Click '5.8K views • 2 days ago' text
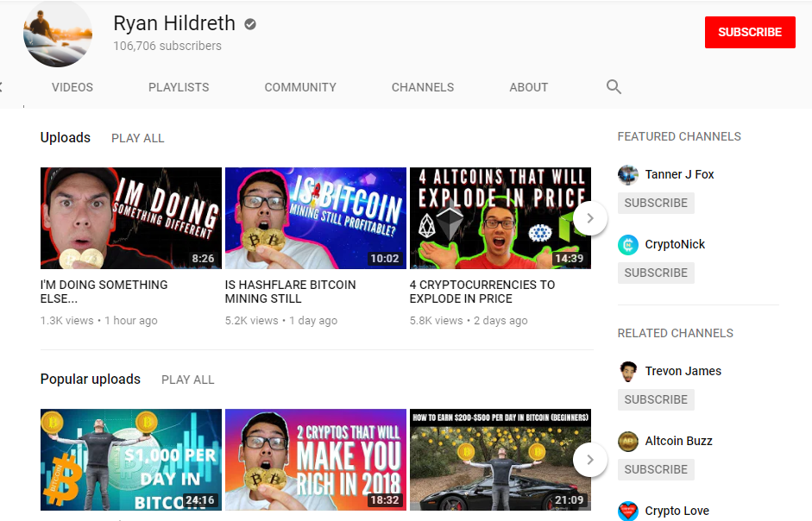Screen dimensions: 812x521 click(x=469, y=321)
